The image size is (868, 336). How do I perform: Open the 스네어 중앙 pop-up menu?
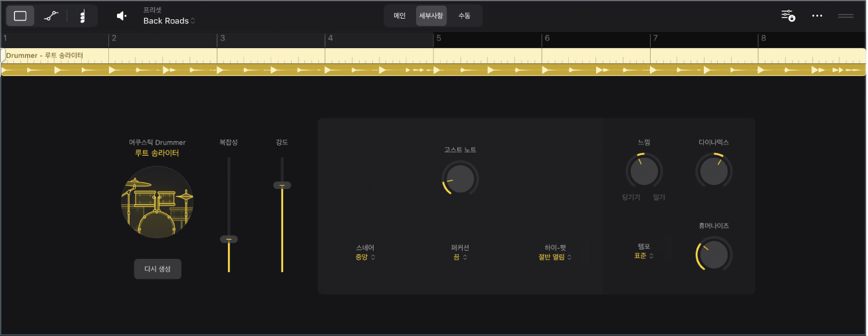(366, 257)
